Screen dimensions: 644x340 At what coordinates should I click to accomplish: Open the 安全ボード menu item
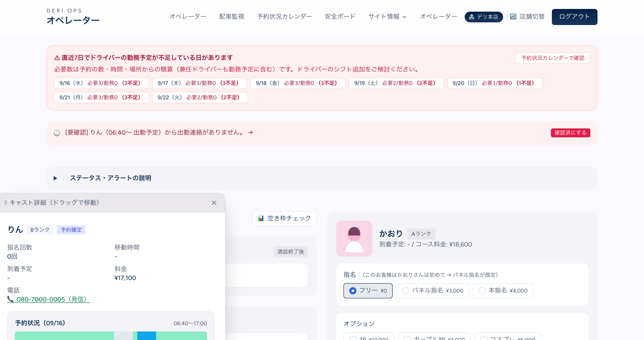click(x=340, y=17)
